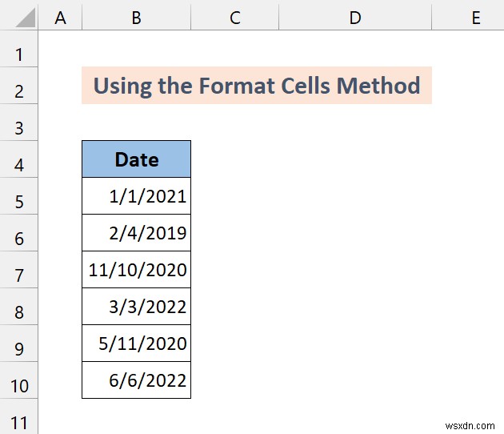
Task: Select the cell containing 2/4/2019
Action: [137, 232]
